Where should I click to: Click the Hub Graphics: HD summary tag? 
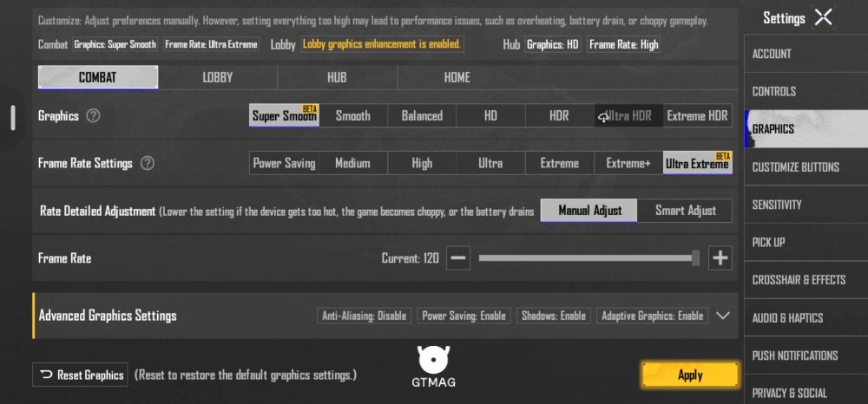point(552,44)
